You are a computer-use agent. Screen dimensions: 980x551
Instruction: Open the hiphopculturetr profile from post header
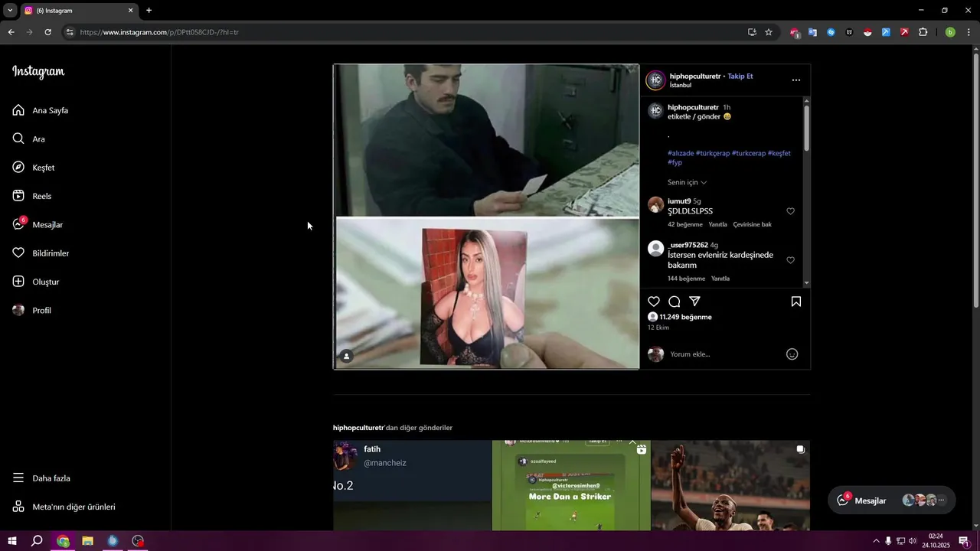tap(695, 77)
